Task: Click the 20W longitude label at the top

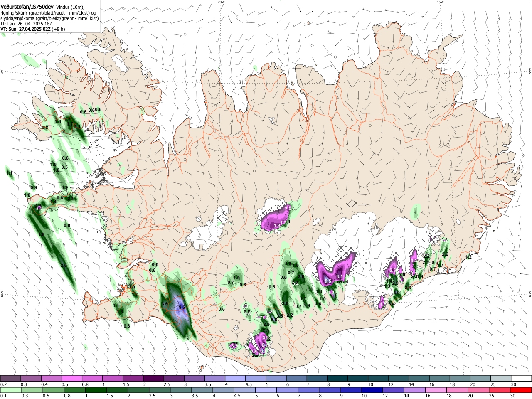Action: [221, 2]
